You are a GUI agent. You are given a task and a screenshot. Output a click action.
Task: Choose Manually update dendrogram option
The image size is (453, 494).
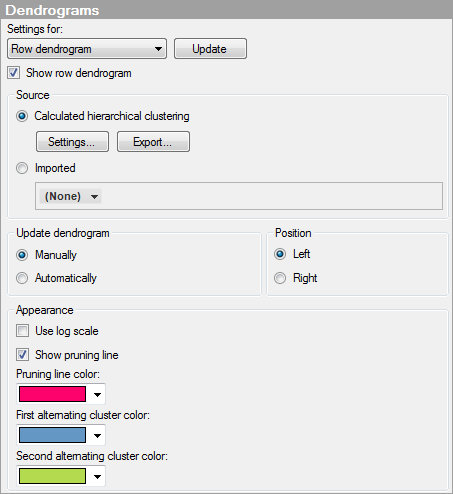(22, 255)
